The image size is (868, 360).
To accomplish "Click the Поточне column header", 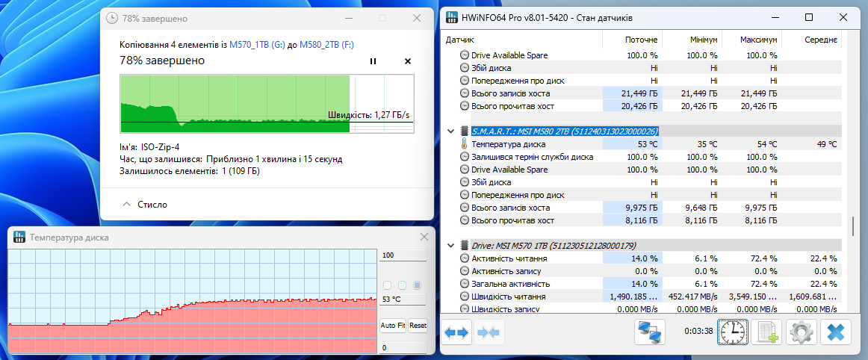I will (632, 40).
